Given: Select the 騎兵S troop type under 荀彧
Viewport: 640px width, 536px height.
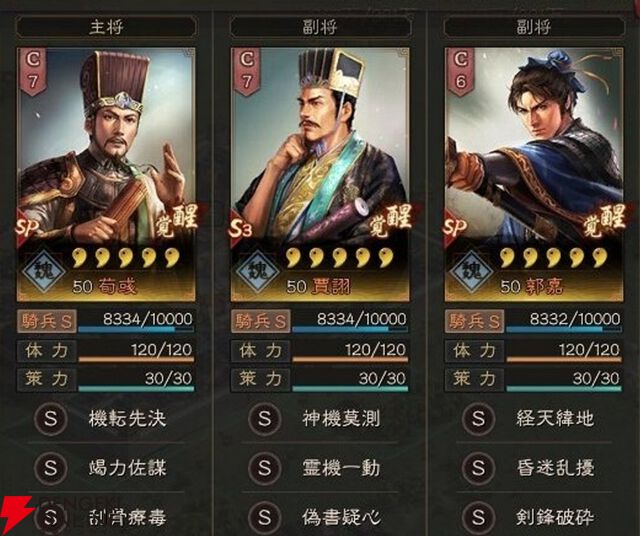Looking at the screenshot, I should [47, 321].
